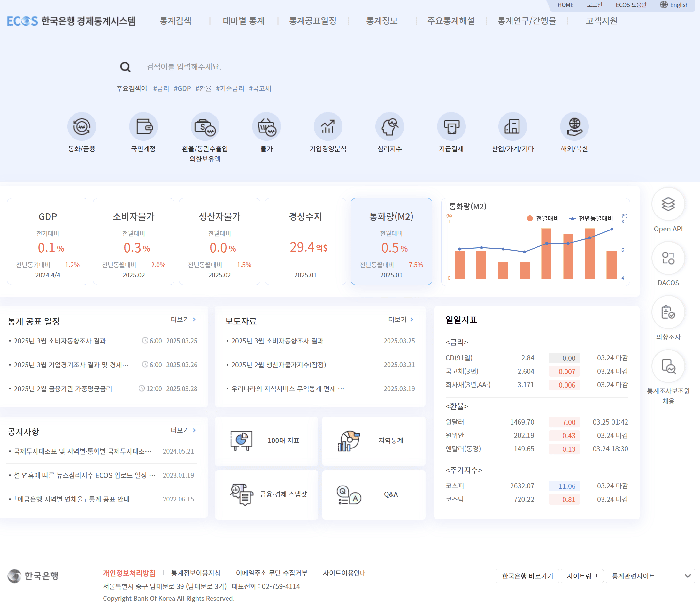Click the #기준금리 keyword link

[x=230, y=88]
